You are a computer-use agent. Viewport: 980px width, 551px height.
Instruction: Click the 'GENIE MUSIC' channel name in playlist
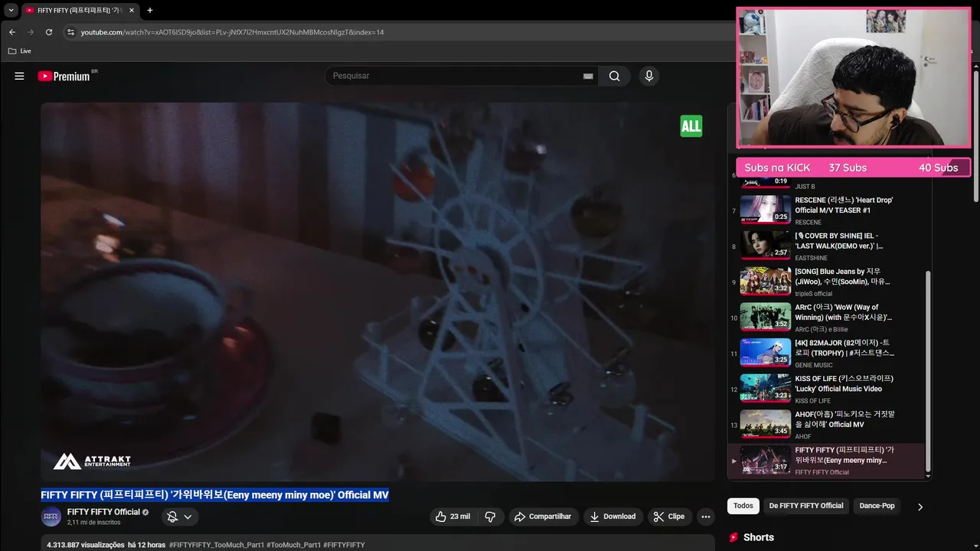pos(813,365)
